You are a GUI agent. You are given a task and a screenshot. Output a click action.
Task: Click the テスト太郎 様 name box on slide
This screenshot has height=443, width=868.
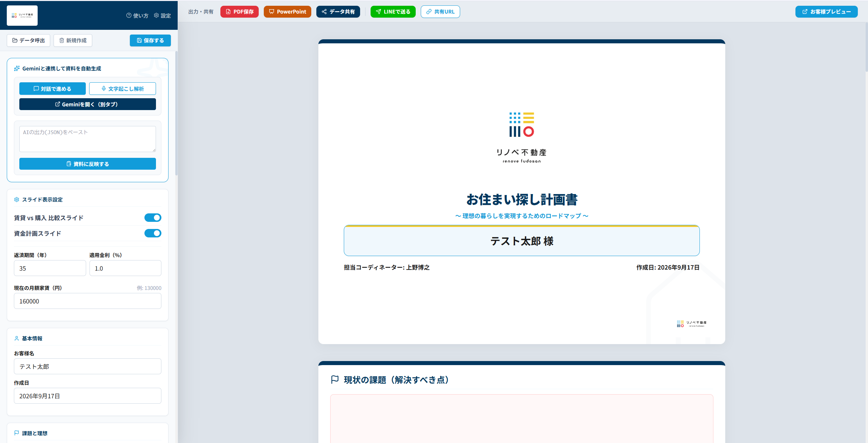tap(522, 240)
